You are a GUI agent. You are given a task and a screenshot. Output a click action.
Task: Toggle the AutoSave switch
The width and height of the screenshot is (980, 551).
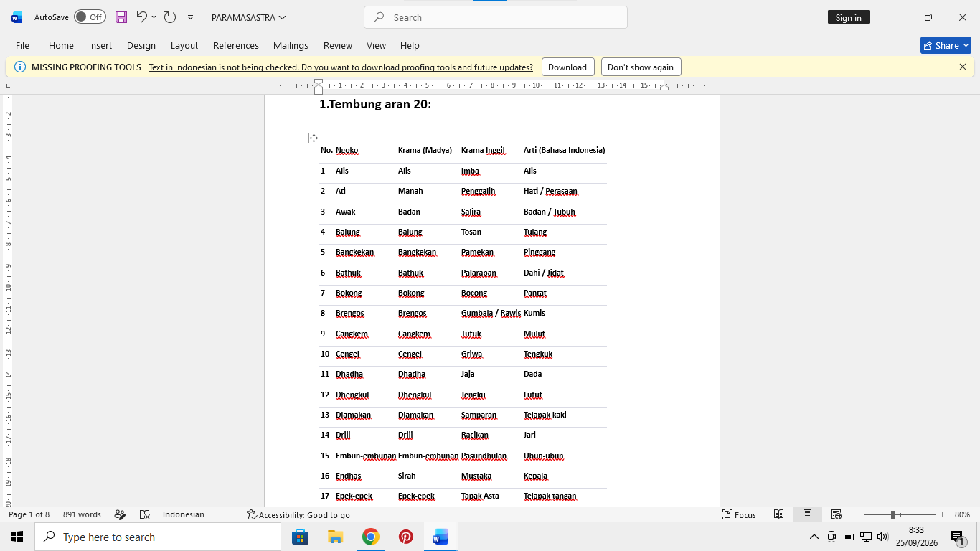coord(90,17)
